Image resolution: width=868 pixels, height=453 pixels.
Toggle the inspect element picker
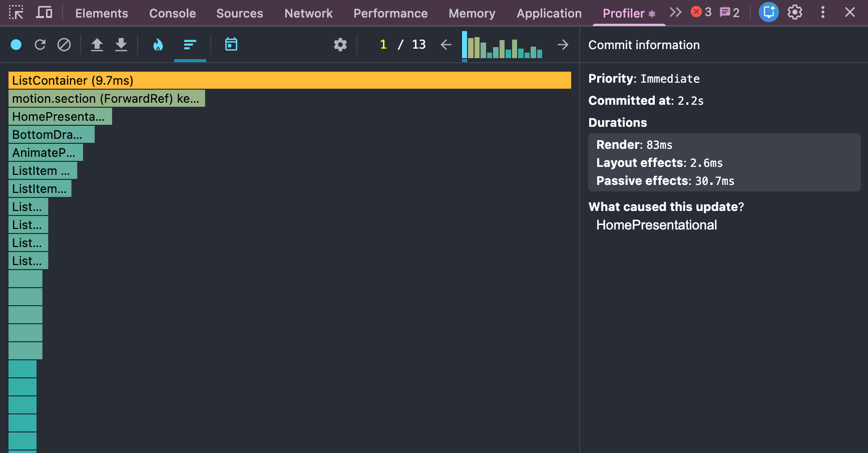16,13
